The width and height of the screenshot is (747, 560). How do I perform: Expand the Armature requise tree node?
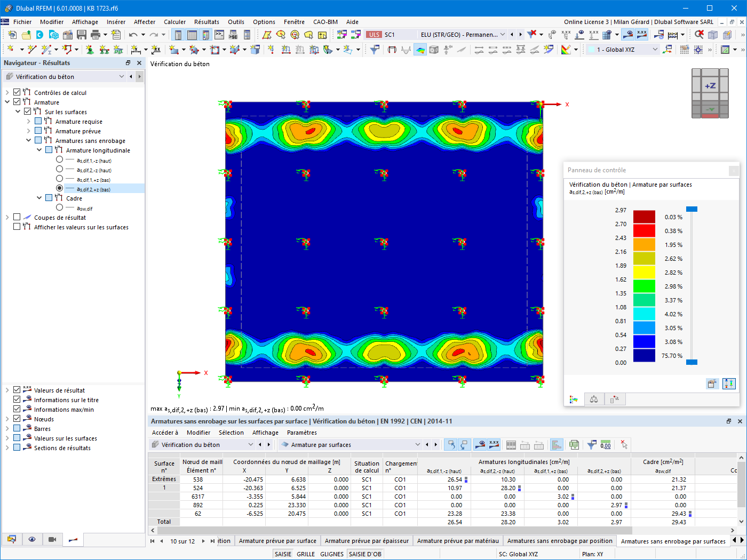[29, 121]
